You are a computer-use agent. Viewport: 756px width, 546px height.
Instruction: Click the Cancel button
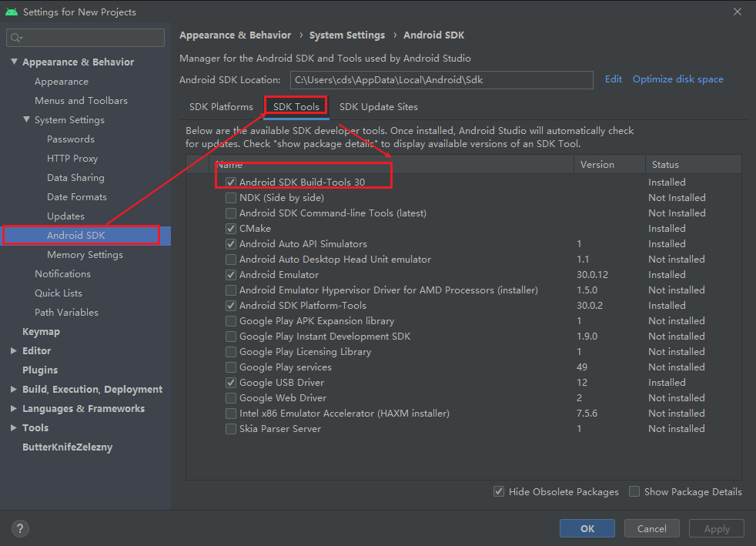point(652,528)
